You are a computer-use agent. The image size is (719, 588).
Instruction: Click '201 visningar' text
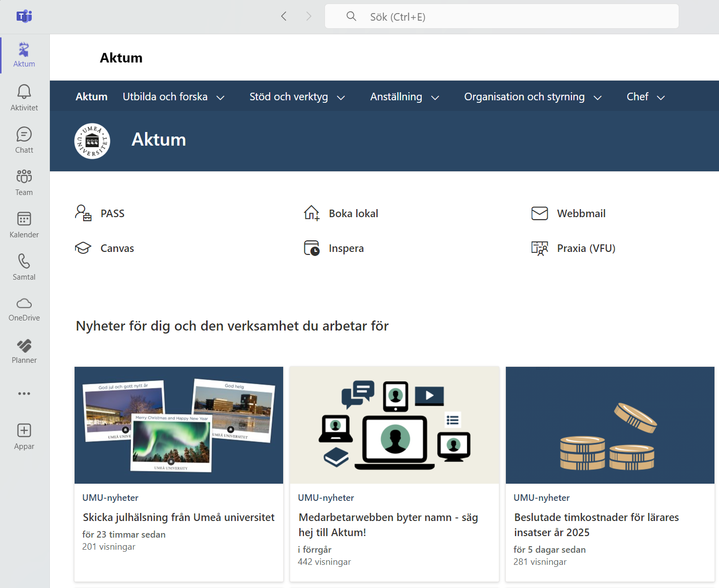pyautogui.click(x=109, y=547)
